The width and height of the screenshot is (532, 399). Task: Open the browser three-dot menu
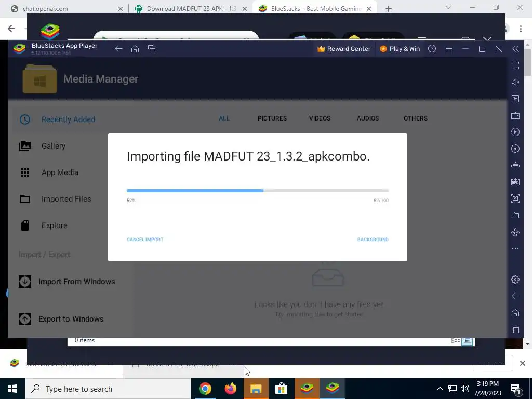tap(521, 29)
